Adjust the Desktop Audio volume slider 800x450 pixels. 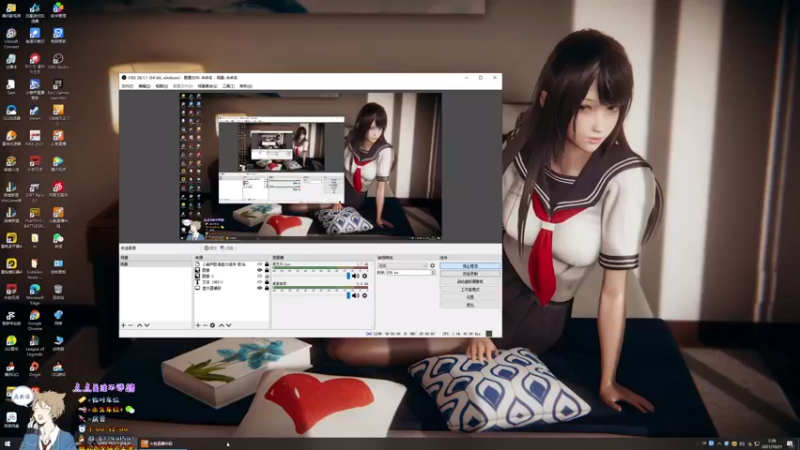[x=311, y=295]
